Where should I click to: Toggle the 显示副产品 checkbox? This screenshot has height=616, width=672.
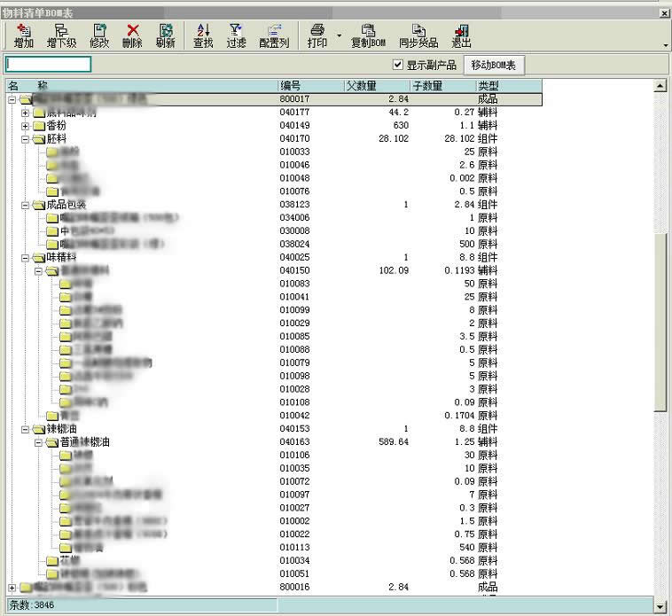[398, 65]
